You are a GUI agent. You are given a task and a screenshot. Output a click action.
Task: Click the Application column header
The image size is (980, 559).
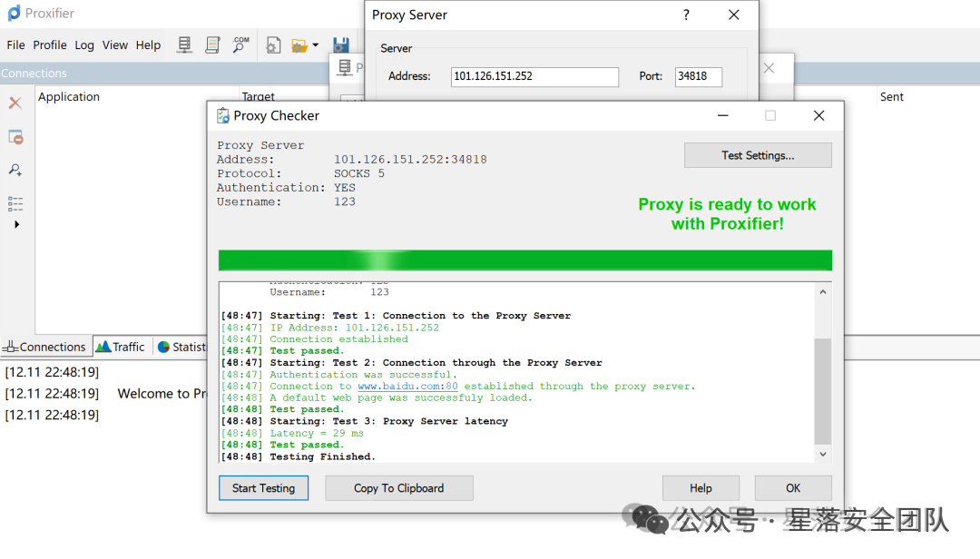69,97
